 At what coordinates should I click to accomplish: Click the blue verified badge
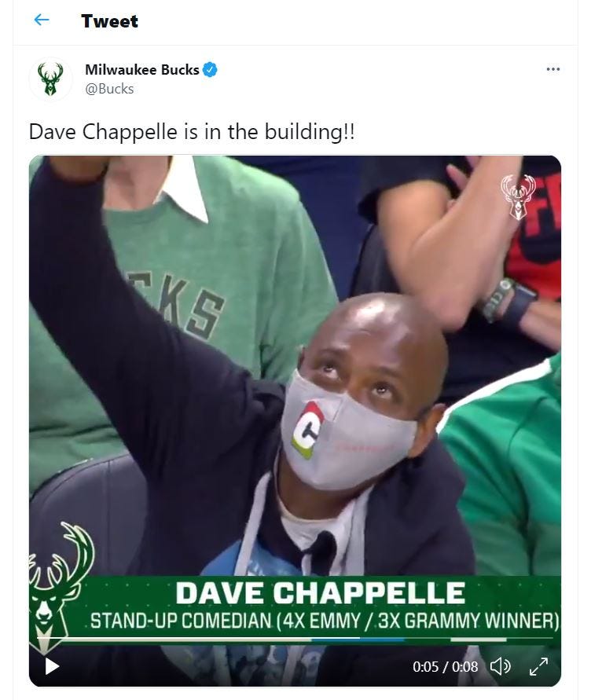[210, 70]
